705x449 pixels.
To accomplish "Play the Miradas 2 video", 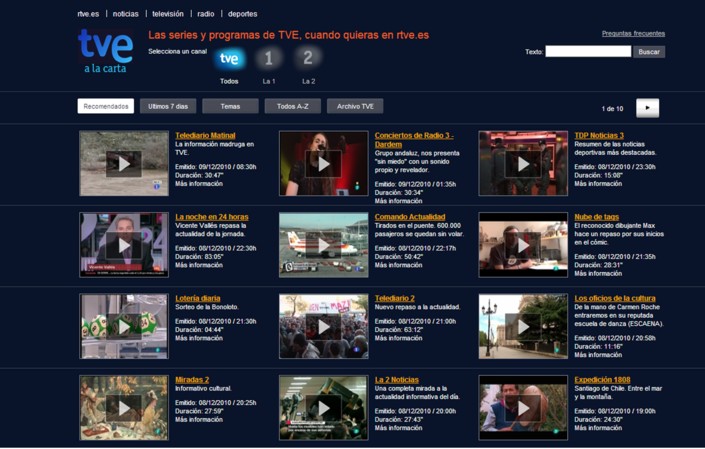I will [124, 408].
